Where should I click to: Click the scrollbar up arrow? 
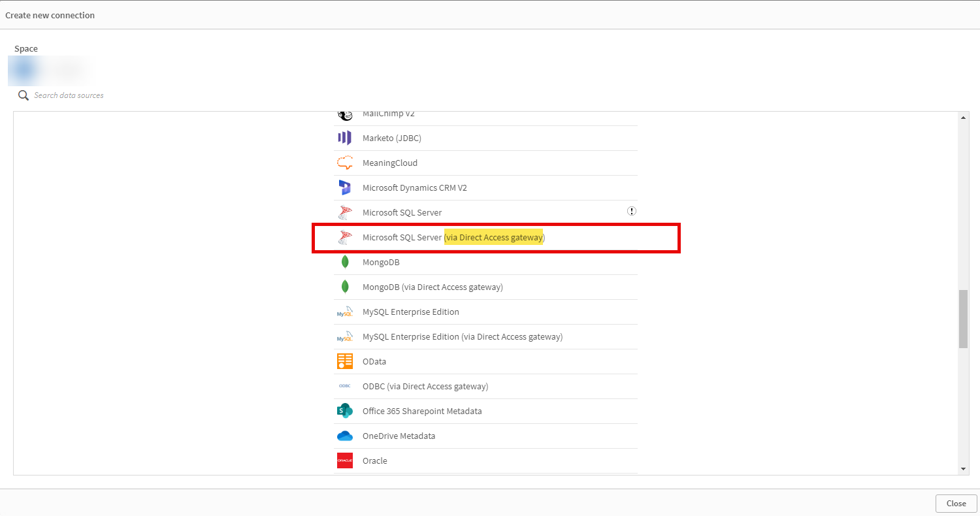pos(964,117)
